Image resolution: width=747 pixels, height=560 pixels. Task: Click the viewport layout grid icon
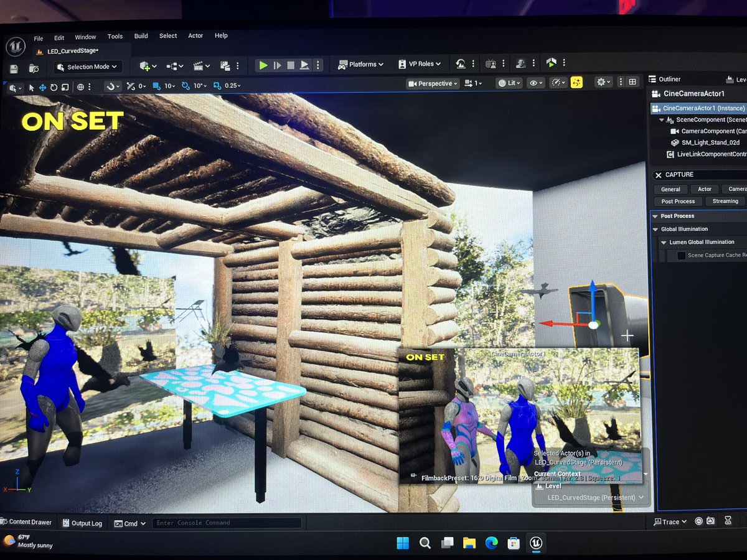[x=632, y=82]
